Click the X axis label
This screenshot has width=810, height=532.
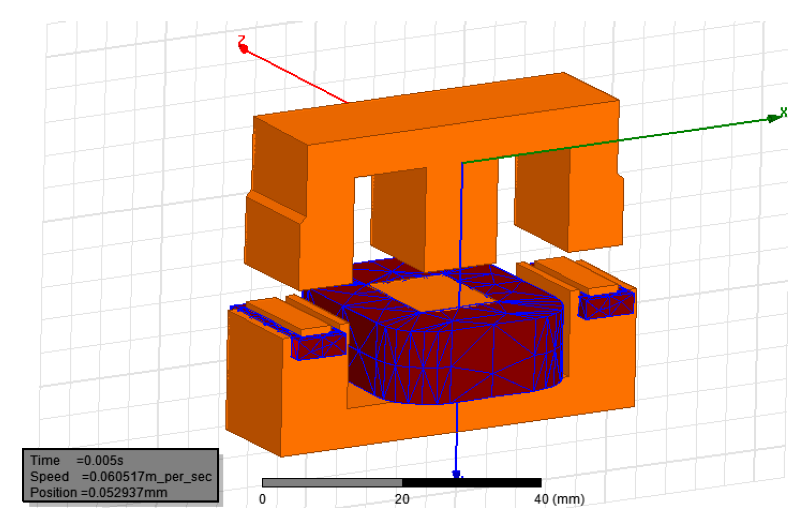(x=784, y=112)
